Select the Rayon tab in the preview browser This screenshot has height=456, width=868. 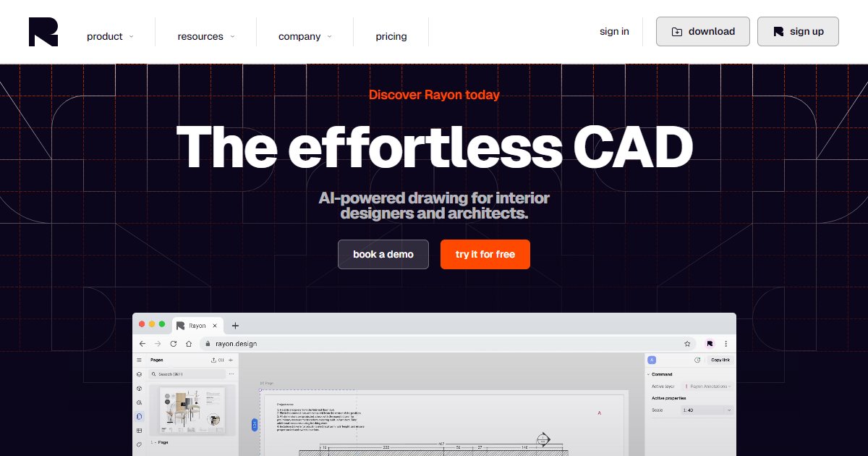(x=197, y=326)
